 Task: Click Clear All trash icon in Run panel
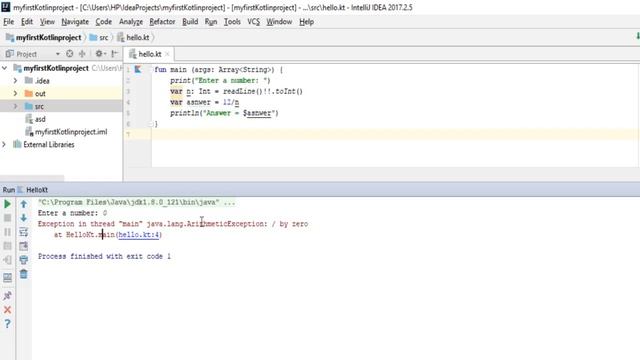(x=24, y=274)
